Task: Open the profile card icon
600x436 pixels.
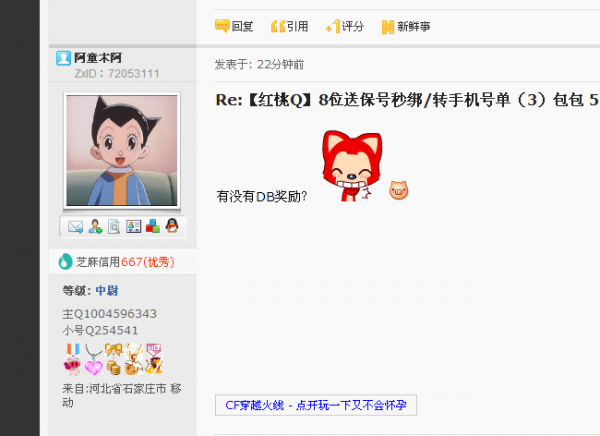Action: (134, 227)
